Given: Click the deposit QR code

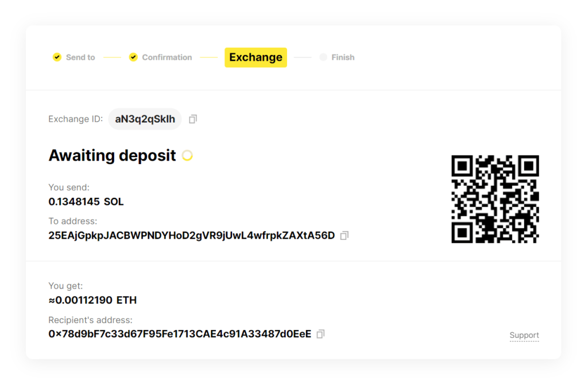Looking at the screenshot, I should [x=495, y=199].
